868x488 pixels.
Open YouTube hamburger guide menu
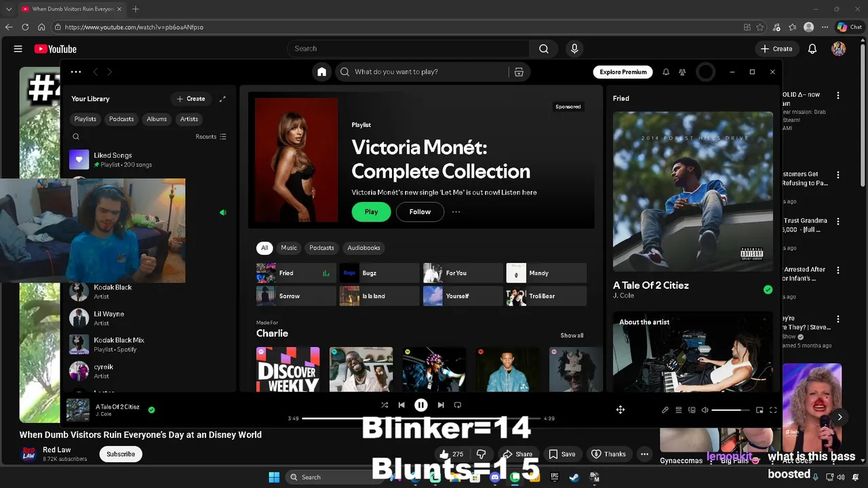point(18,49)
